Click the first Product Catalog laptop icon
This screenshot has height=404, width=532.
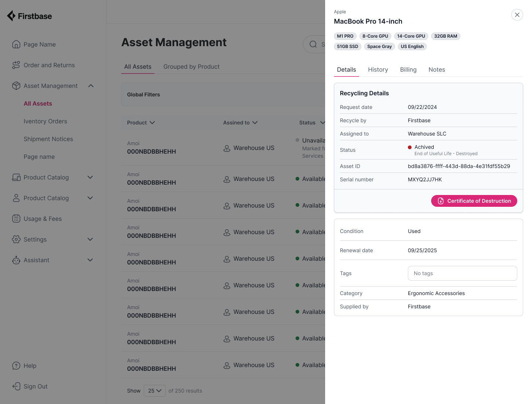[16, 177]
